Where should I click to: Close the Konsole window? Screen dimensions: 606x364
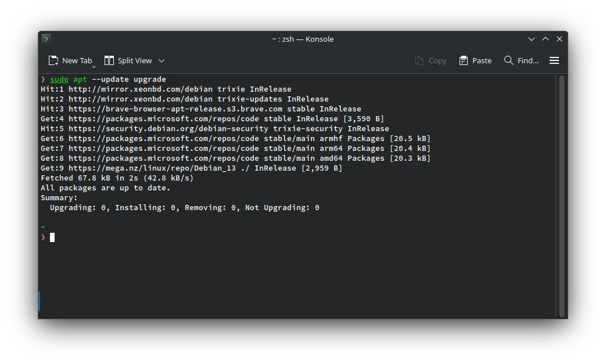[x=560, y=39]
